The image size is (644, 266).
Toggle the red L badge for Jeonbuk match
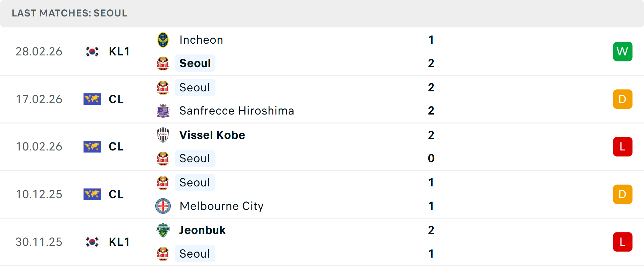[623, 242]
